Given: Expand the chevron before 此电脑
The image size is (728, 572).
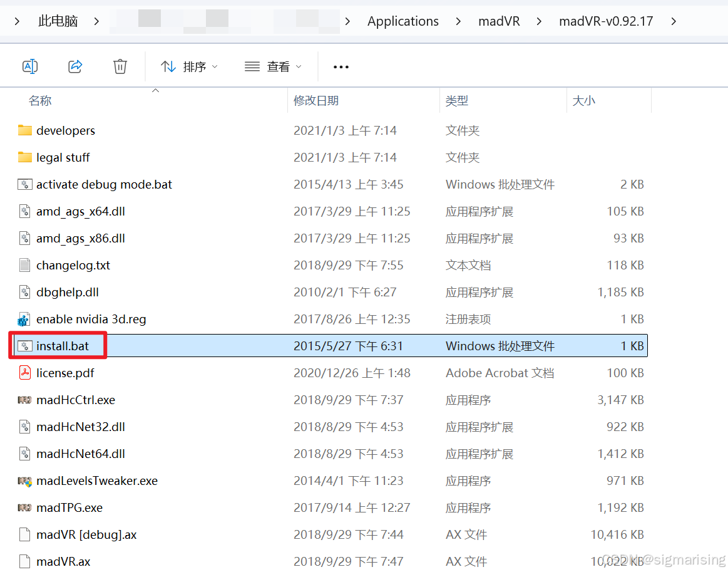Looking at the screenshot, I should 17,21.
